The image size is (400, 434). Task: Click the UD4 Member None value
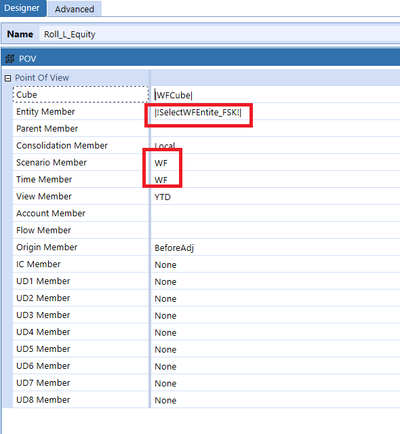pos(165,333)
